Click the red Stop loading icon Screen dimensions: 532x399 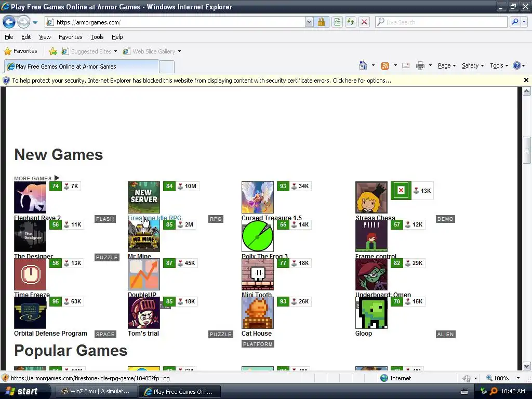(364, 22)
